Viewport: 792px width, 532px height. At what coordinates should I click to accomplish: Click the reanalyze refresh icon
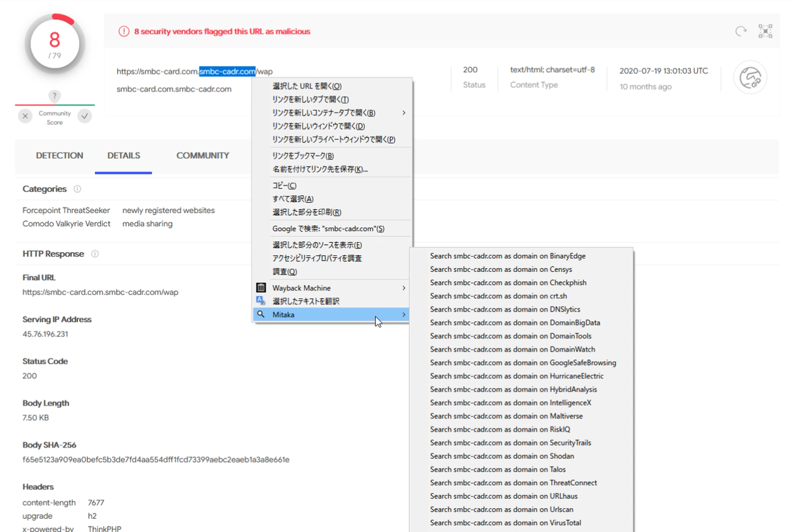tap(741, 31)
